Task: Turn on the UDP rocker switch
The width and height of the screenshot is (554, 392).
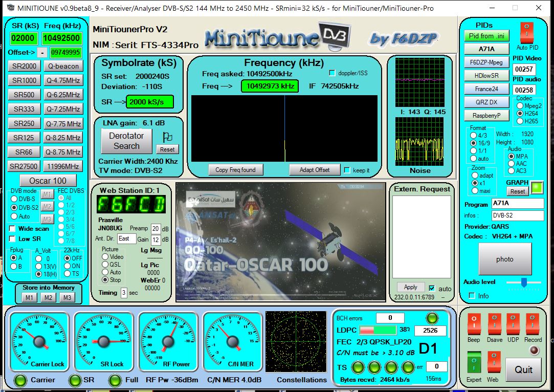Action: (x=513, y=324)
